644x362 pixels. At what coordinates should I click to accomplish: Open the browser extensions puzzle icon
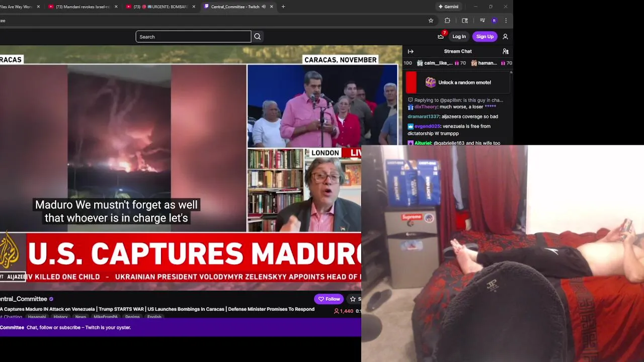point(447,21)
